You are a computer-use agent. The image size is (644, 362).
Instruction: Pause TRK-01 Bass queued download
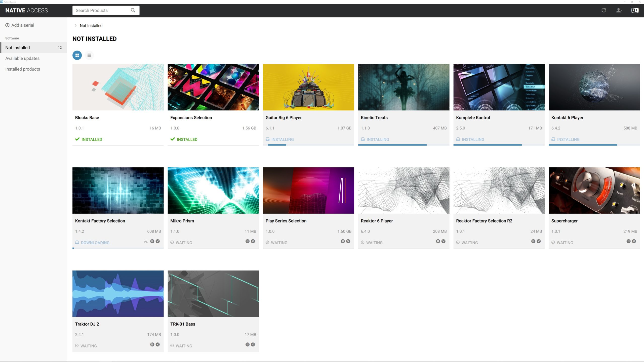pyautogui.click(x=248, y=345)
